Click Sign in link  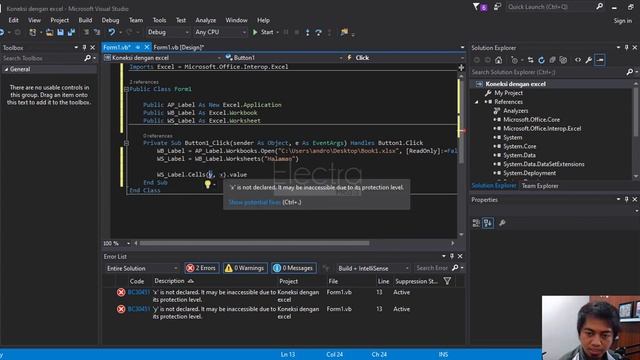pos(622,20)
